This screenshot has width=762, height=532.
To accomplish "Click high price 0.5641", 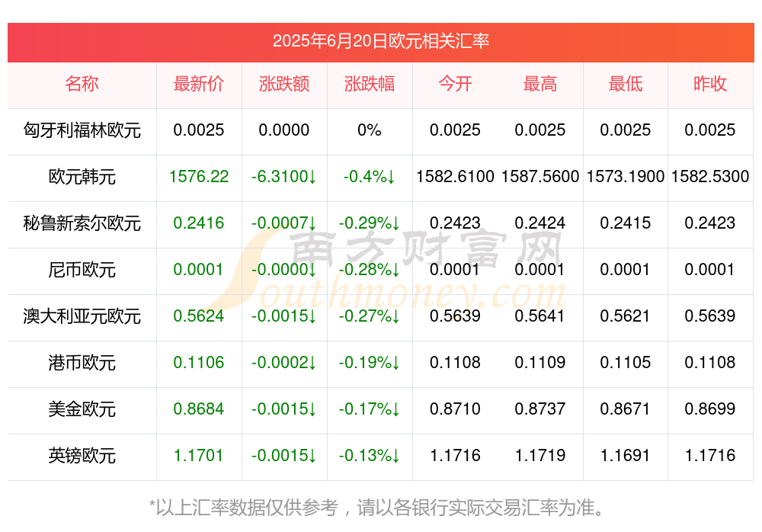I will coord(540,316).
